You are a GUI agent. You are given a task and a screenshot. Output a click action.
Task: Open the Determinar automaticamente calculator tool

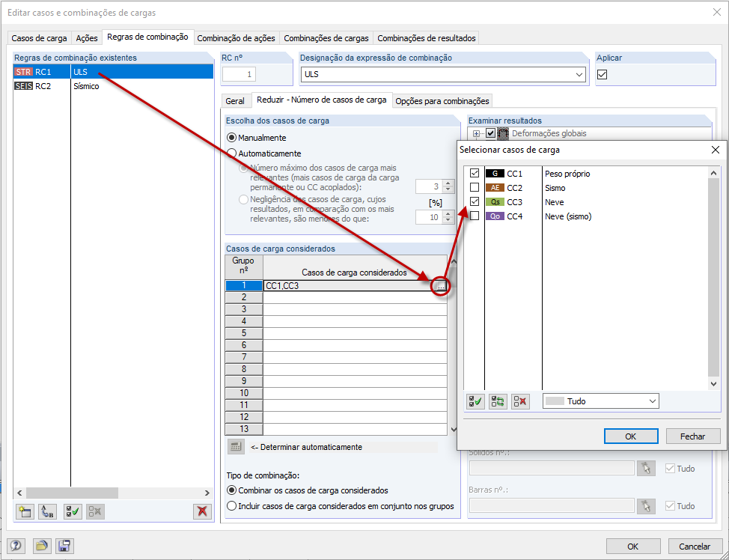236,448
